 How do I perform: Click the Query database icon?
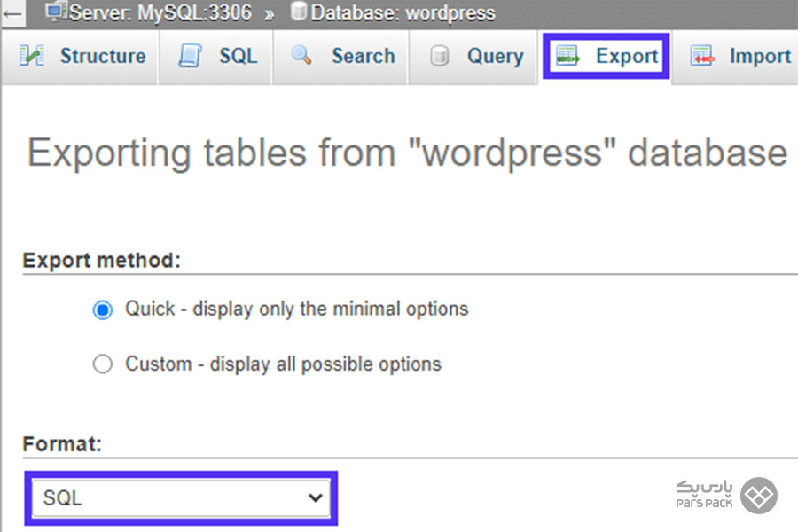tap(439, 56)
